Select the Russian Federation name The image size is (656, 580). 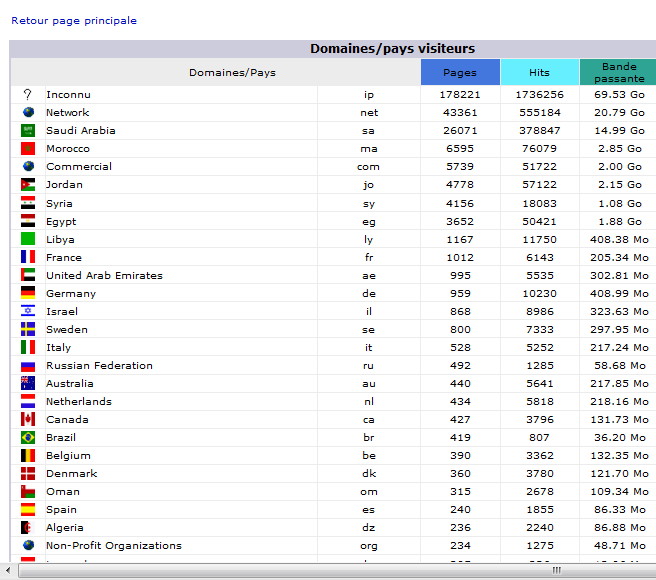coord(99,365)
